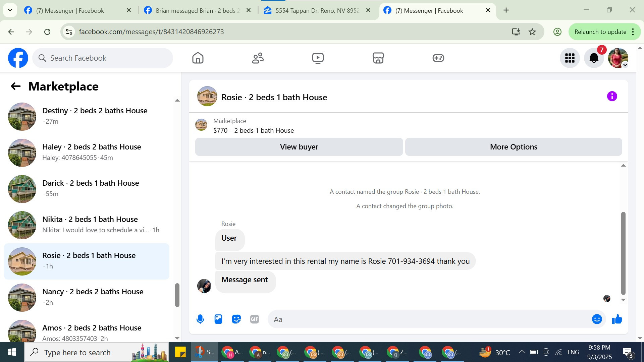Screen dimensions: 644x362
Task: Open a new browser tab
Action: (x=506, y=10)
